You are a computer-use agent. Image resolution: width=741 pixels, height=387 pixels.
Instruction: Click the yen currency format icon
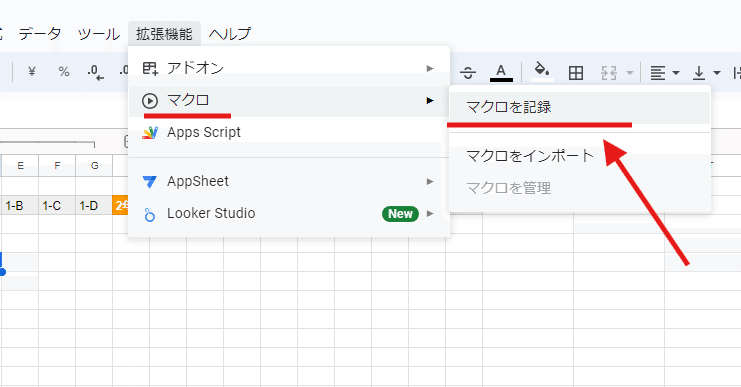coord(32,72)
